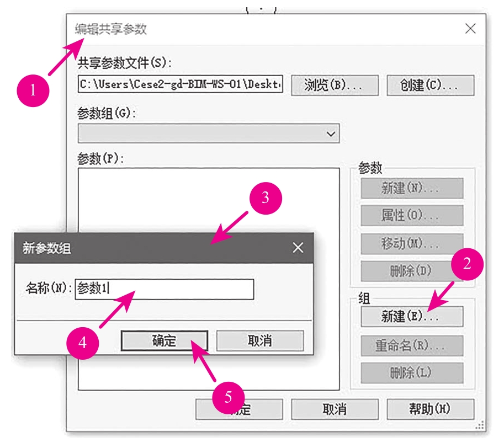504x448 pixels.
Task: Open parameter 属性(O)... button
Action: coord(411,215)
